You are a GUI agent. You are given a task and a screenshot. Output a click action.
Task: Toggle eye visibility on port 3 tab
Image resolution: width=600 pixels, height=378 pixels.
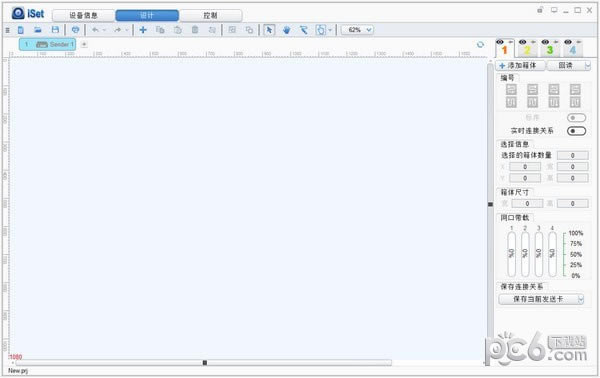(545, 42)
